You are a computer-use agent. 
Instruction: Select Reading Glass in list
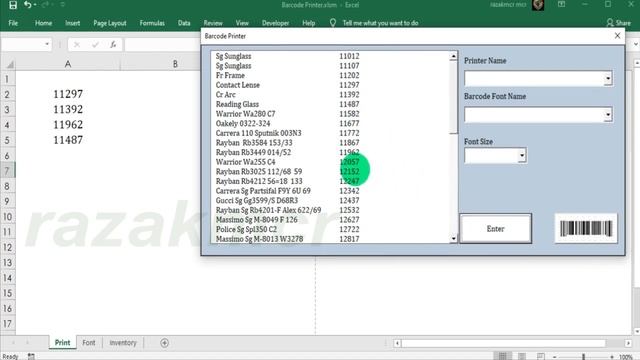pyautogui.click(x=331, y=104)
